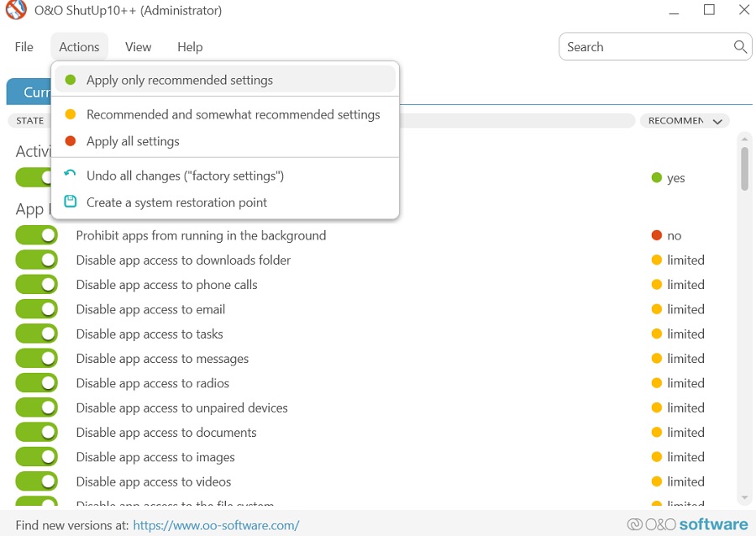This screenshot has height=536, width=756.
Task: Click the red 'no' status dot for background apps
Action: click(x=659, y=235)
